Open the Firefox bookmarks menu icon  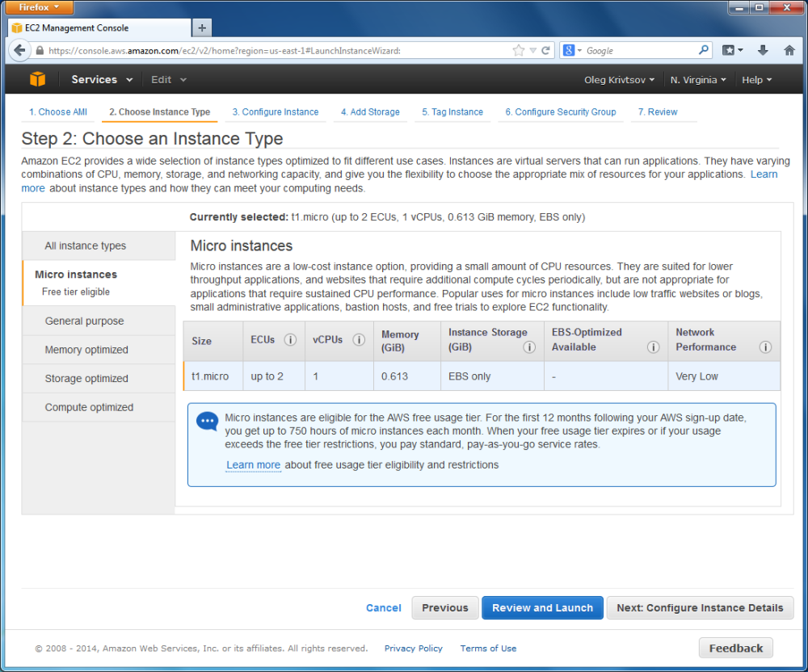click(732, 50)
